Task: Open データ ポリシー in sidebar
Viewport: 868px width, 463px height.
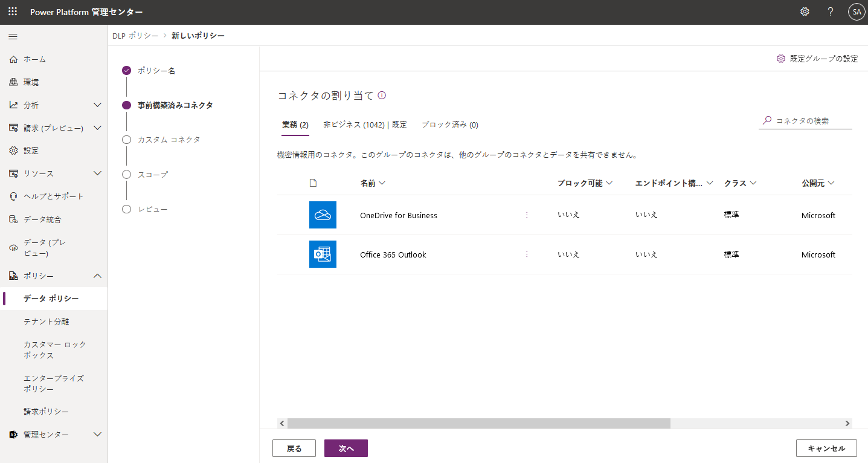Action: [54, 299]
